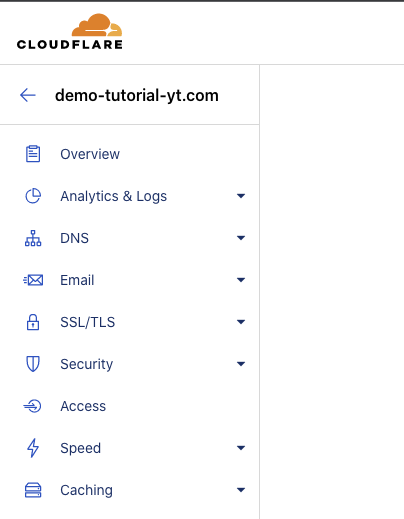Click the back arrow beside the domain name
This screenshot has width=404, height=519.
pyautogui.click(x=28, y=95)
